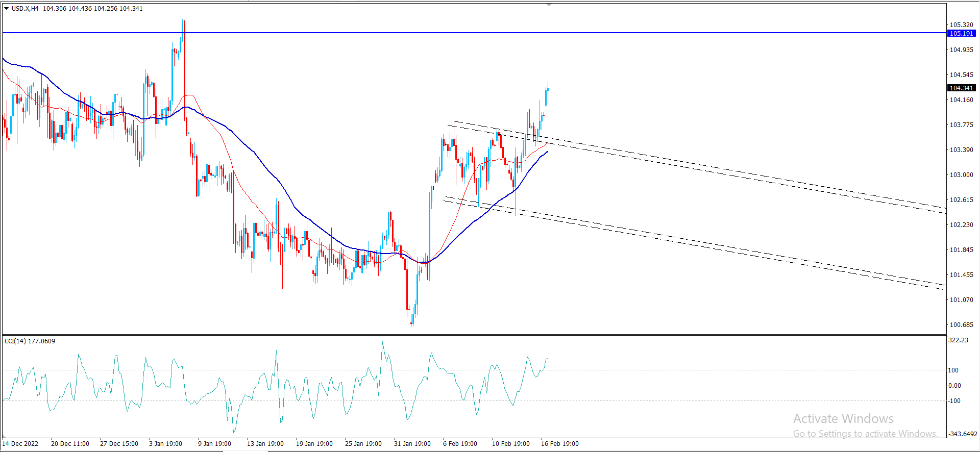Click the divider between chart and CCI window
Image resolution: width=980 pixels, height=452 pixels.
coord(475,335)
